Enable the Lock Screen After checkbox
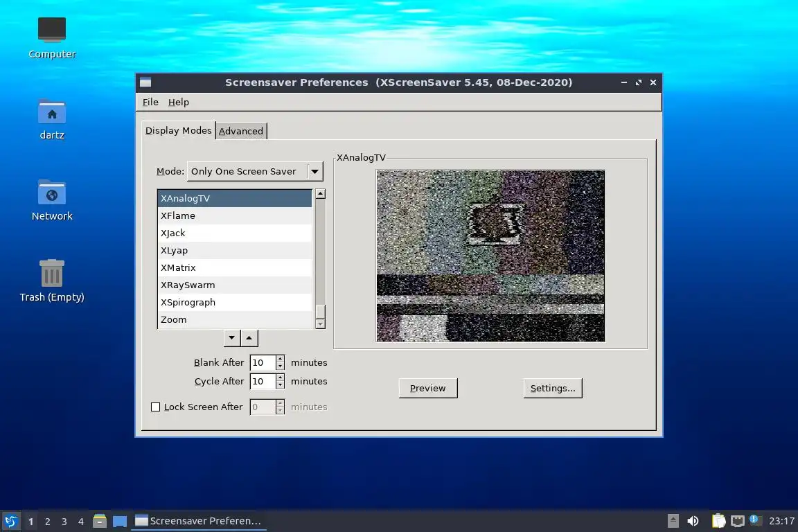Screen dimensions: 798x532 coord(156,407)
